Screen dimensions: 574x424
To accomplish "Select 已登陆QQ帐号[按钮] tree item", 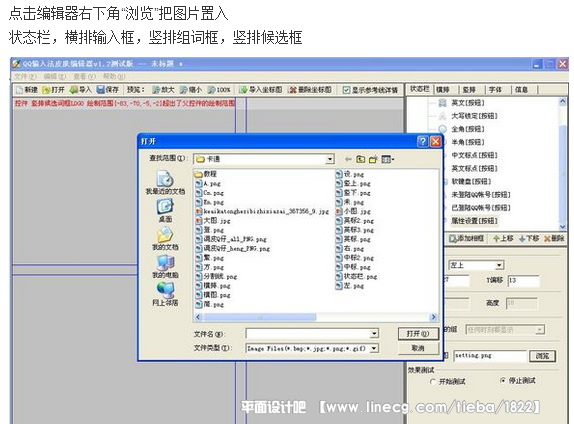I will 481,208.
